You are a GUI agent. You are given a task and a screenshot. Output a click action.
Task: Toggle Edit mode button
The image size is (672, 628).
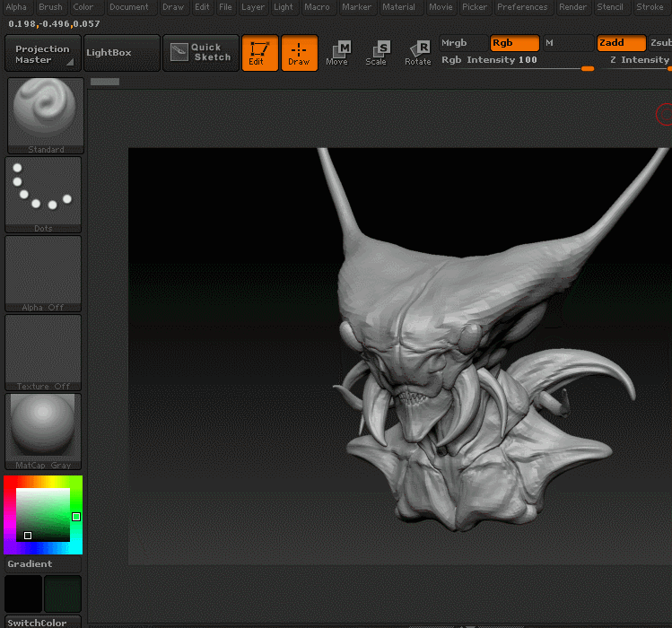(x=260, y=53)
